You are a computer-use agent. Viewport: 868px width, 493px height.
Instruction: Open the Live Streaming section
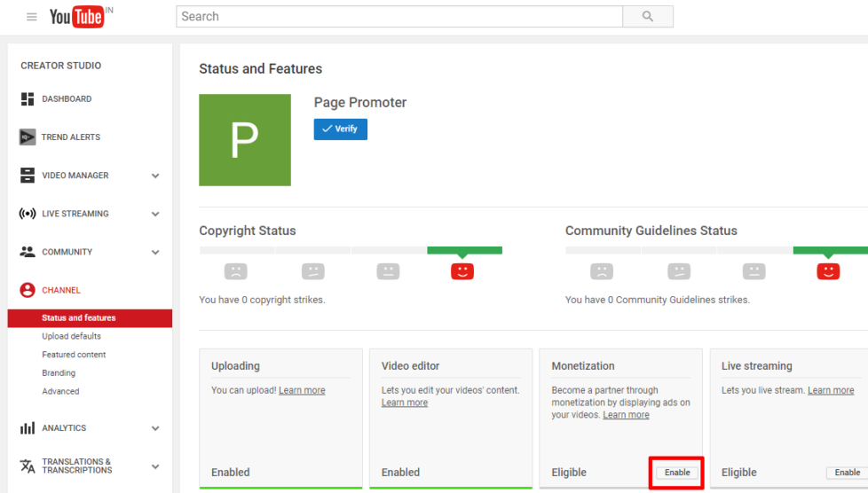pyautogui.click(x=75, y=214)
